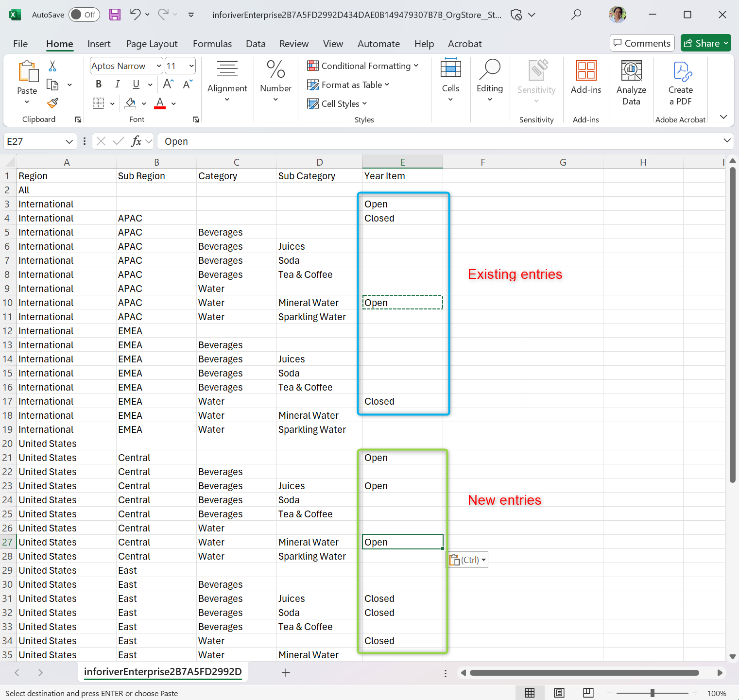Click the Save floppy disk icon

click(115, 15)
